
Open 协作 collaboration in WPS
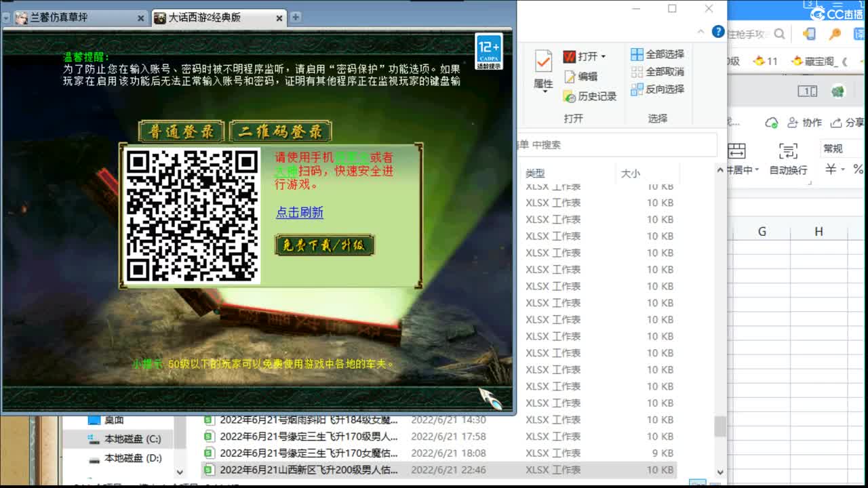coord(804,123)
